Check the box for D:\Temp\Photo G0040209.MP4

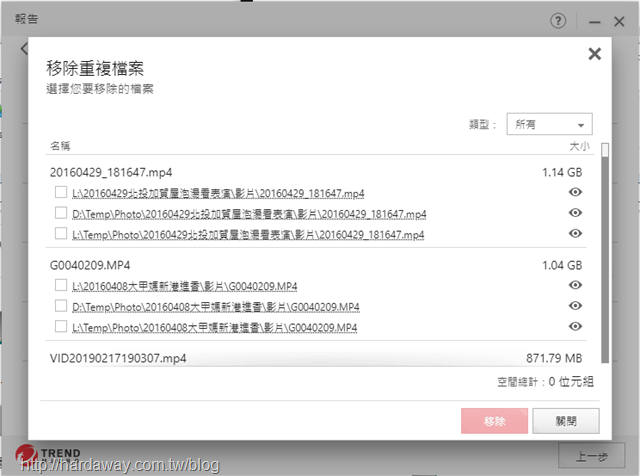tap(61, 305)
